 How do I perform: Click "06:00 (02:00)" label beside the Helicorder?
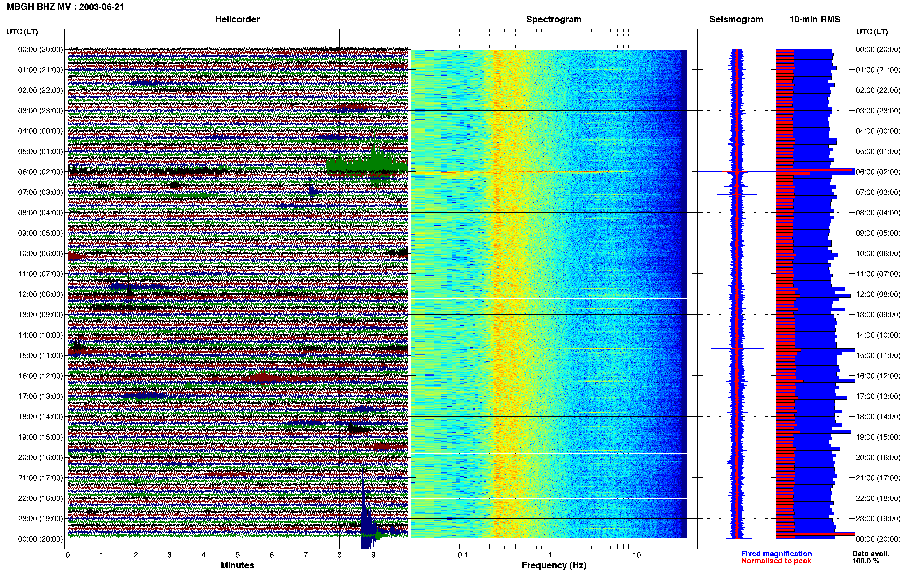41,172
